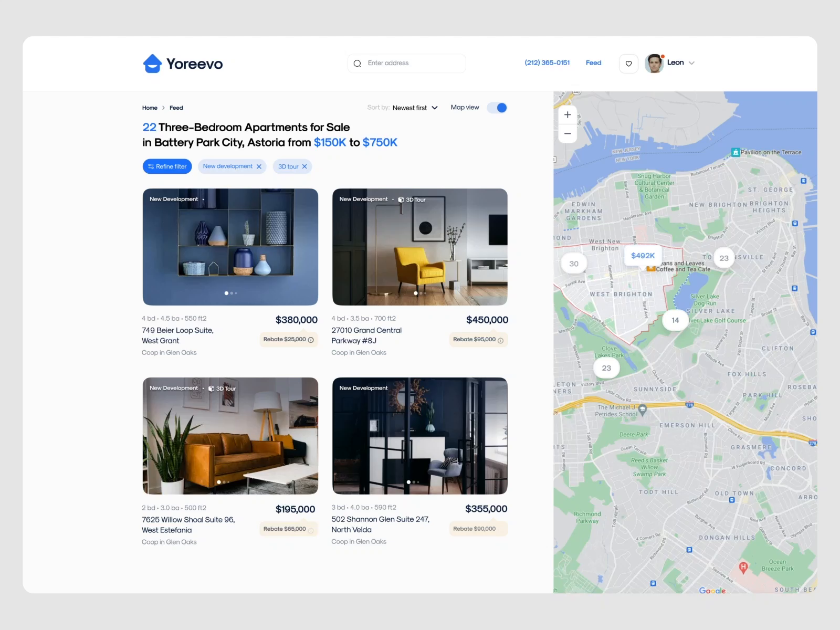This screenshot has height=630, width=840.
Task: Zoom in on the map with plus icon
Action: pyautogui.click(x=568, y=114)
